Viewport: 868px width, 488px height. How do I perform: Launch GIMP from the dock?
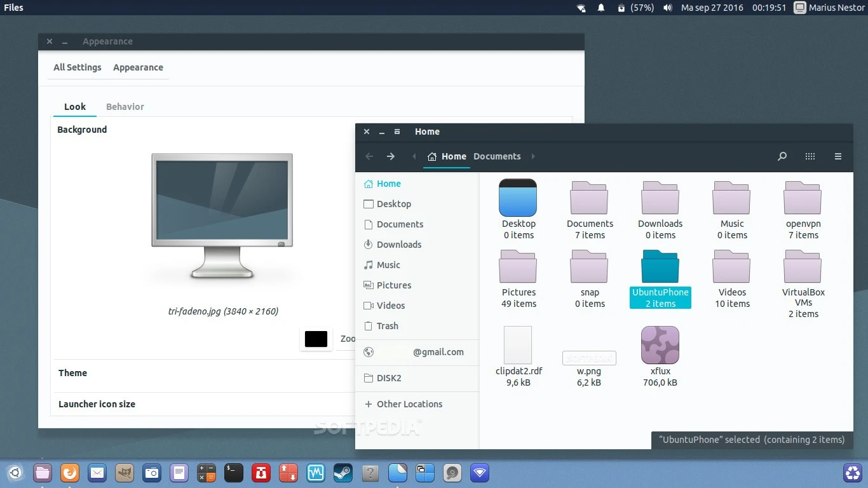125,473
